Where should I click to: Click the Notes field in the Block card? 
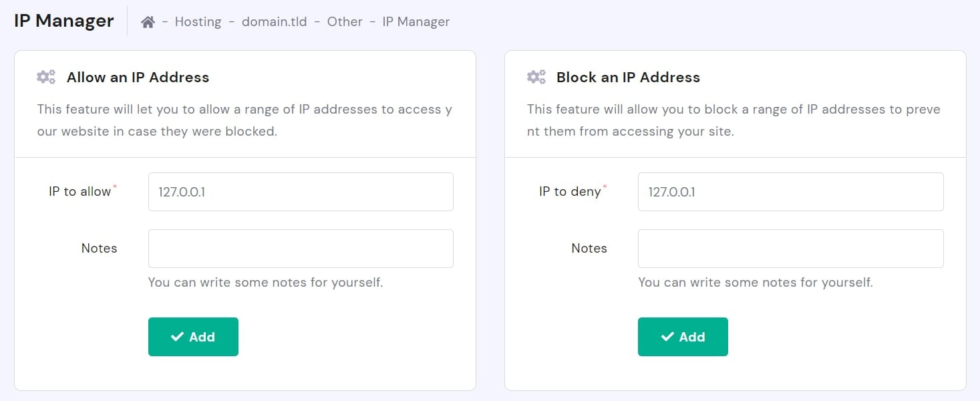point(790,249)
